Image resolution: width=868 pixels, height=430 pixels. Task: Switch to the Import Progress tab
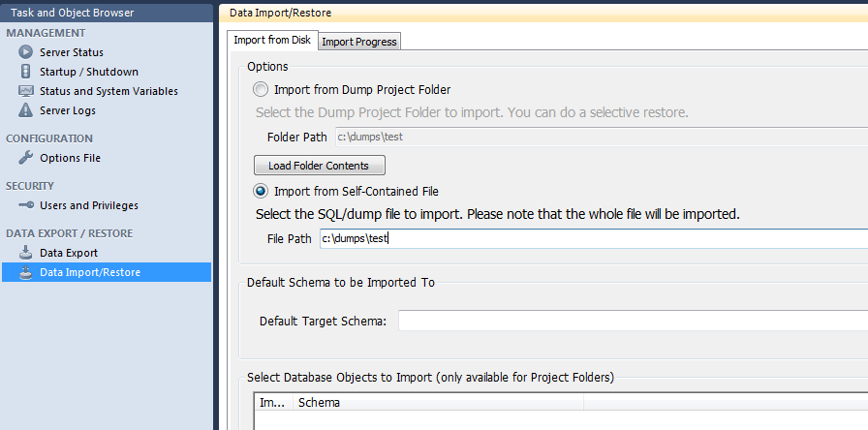click(x=358, y=42)
